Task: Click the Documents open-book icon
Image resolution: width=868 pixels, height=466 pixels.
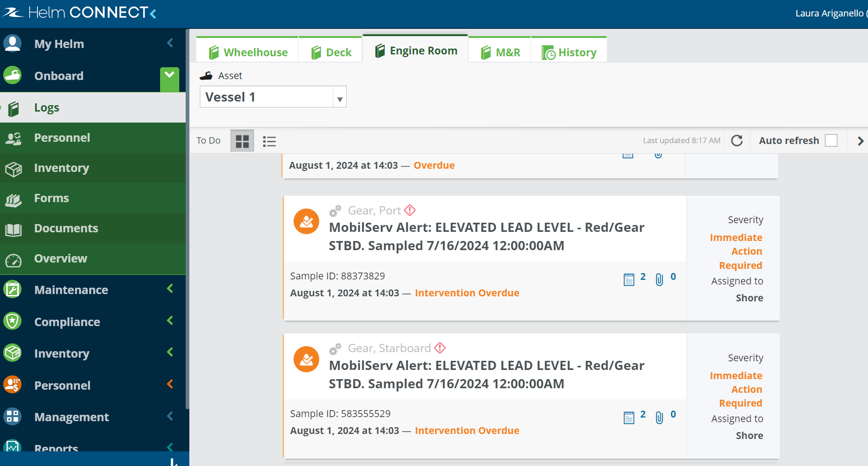Action: click(x=13, y=229)
